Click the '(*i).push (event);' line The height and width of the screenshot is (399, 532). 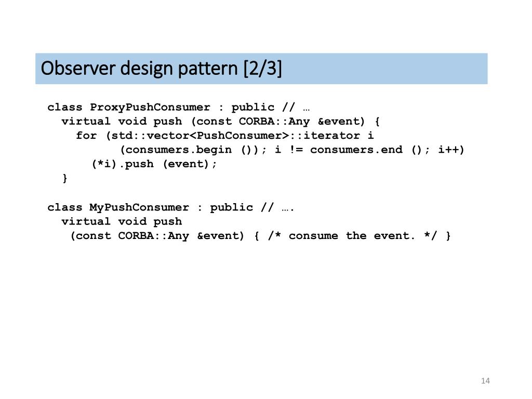click(x=154, y=164)
